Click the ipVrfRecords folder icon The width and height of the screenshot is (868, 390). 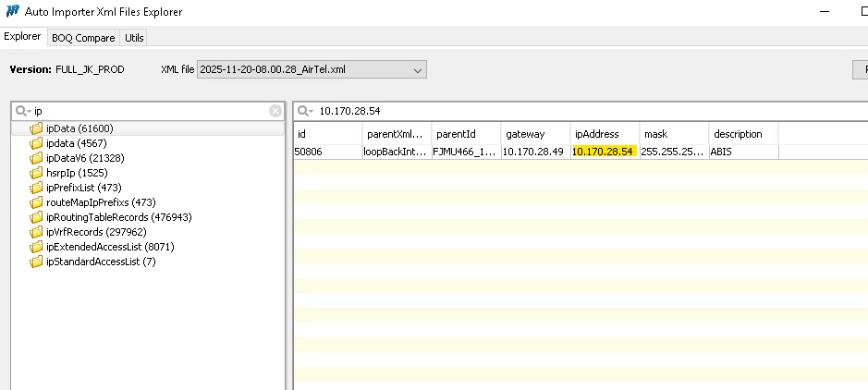37,232
